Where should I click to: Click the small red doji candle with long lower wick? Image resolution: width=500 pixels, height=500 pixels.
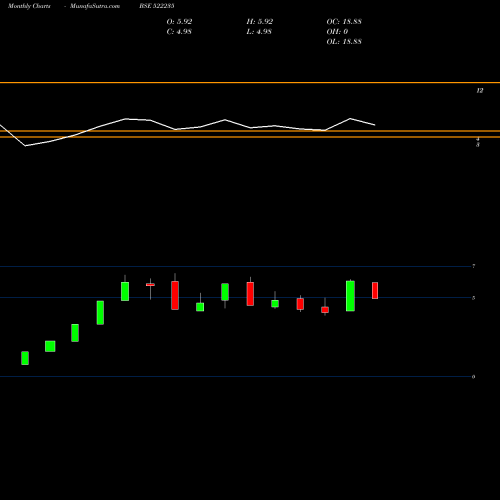(150, 285)
